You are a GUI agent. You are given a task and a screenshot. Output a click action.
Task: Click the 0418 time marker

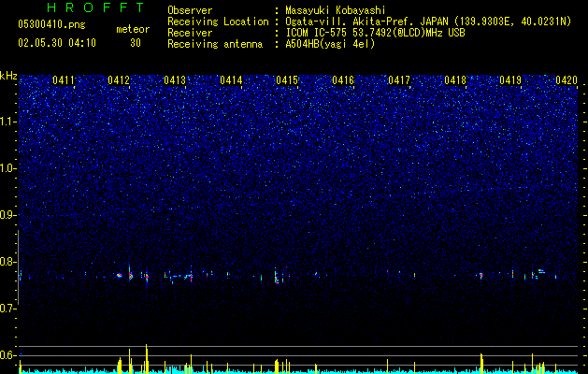click(x=455, y=80)
